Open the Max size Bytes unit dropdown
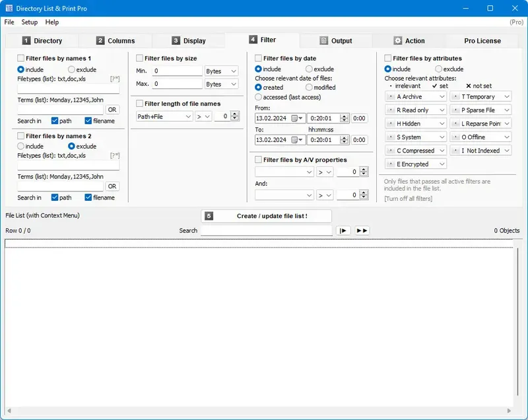This screenshot has width=528, height=420. coord(221,84)
